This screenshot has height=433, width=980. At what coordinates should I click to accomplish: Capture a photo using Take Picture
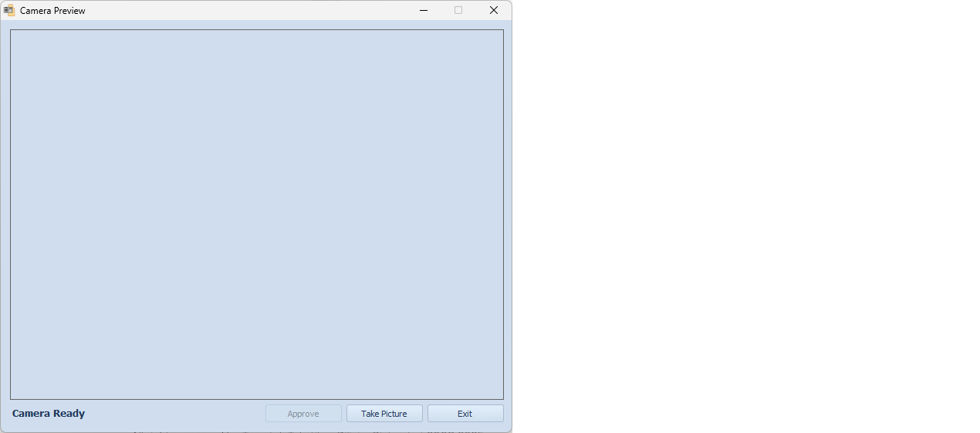tap(384, 414)
